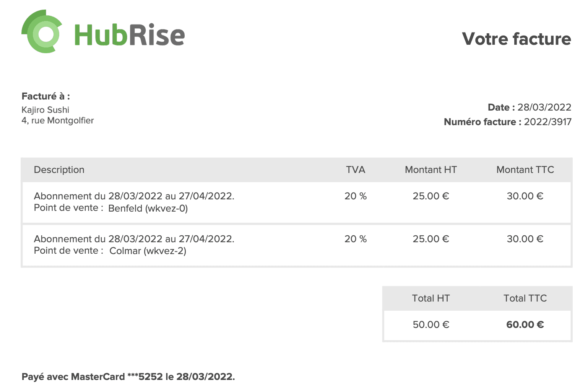Click the address "4, rue Montgolfier"

57,121
